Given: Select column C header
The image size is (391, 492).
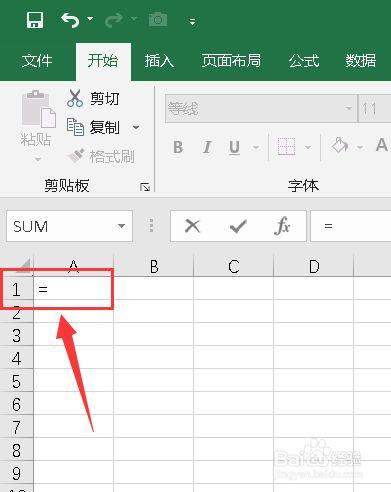Looking at the screenshot, I should 234,266.
